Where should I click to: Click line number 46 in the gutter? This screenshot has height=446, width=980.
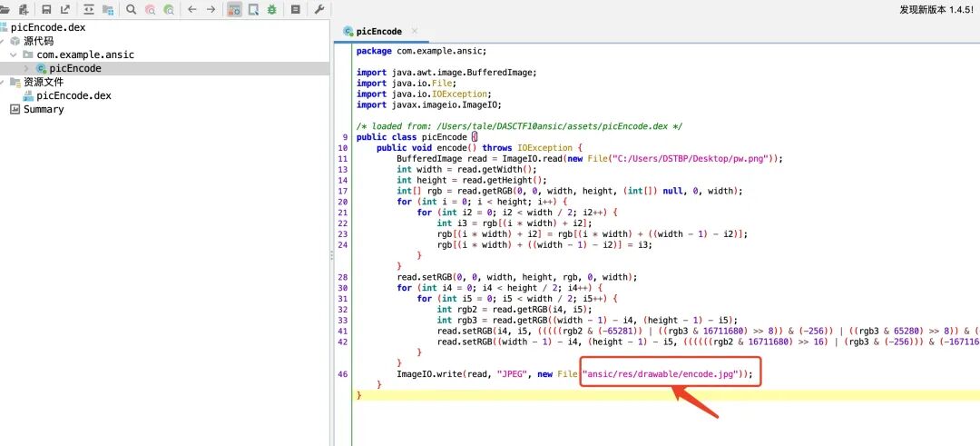[x=342, y=373]
